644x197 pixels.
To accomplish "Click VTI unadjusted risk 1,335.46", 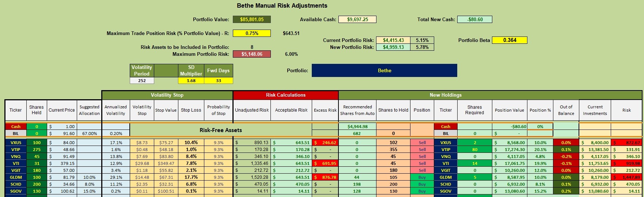I will pos(252,163).
